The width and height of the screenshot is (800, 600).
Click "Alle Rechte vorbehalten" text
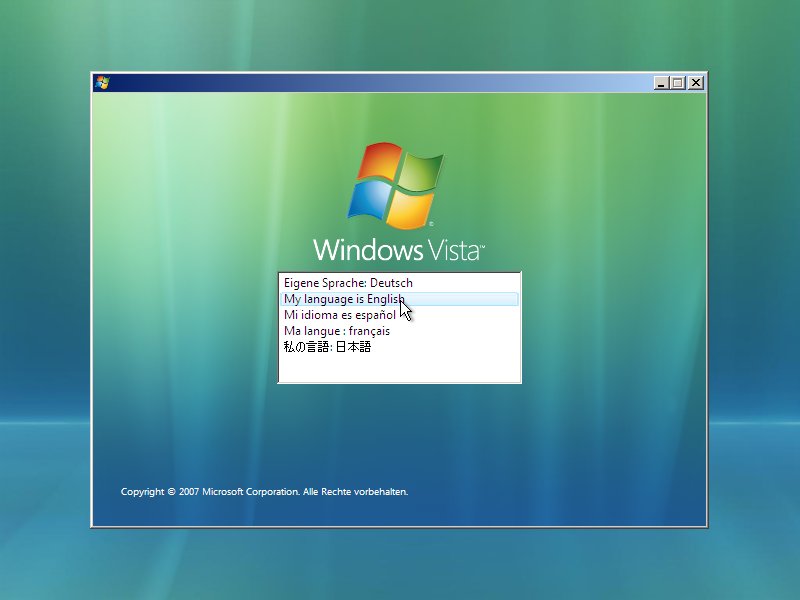(355, 492)
